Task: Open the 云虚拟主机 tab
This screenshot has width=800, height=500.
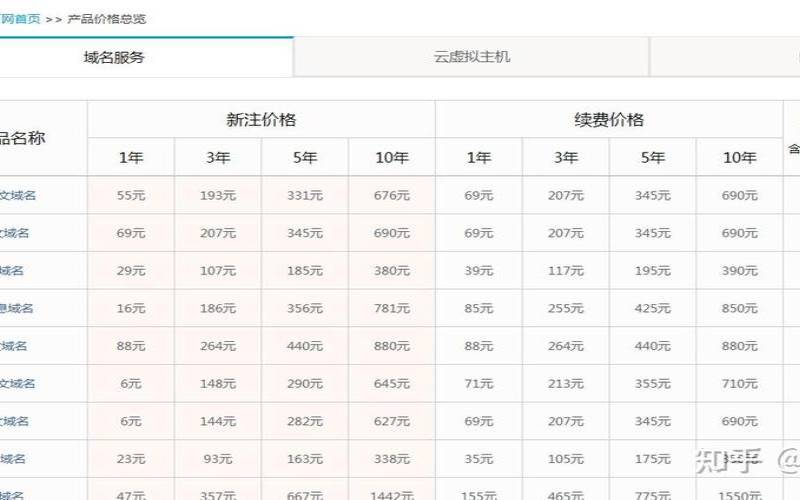Action: (471, 57)
